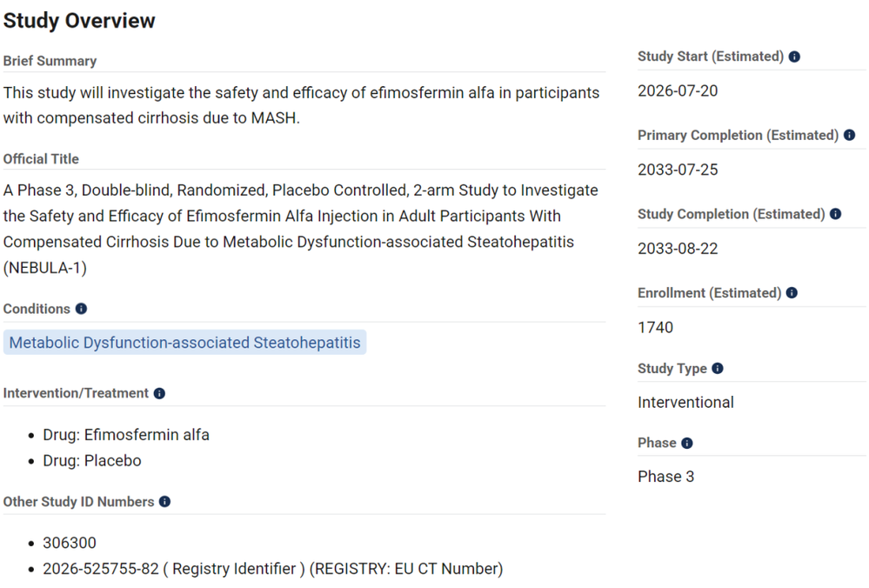Viewport: 869px width, 588px height.
Task: Click the Phase 3 value text
Action: [x=666, y=477]
